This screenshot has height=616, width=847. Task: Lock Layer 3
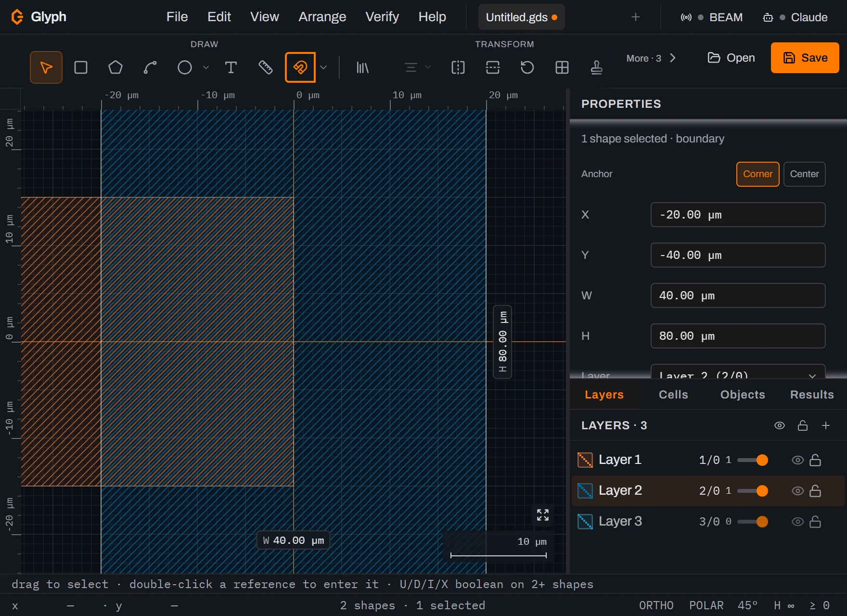pyautogui.click(x=815, y=522)
